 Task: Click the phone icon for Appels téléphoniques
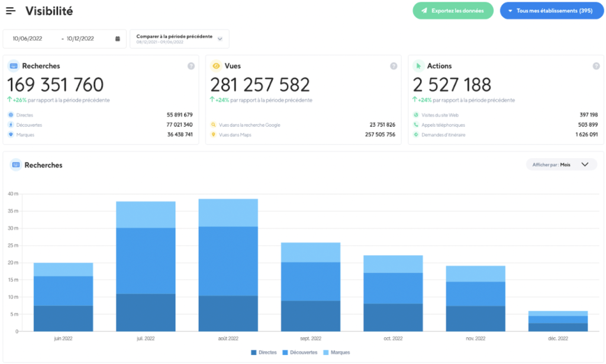[416, 125]
